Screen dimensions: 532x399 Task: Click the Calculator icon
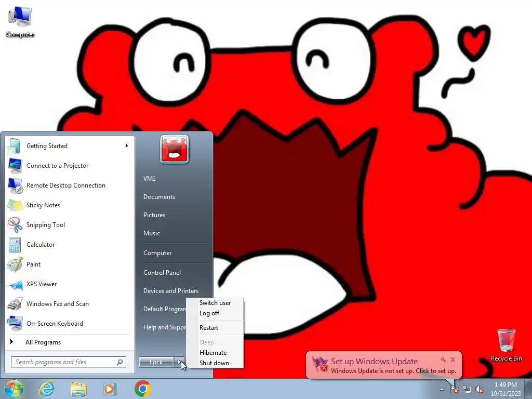14,244
